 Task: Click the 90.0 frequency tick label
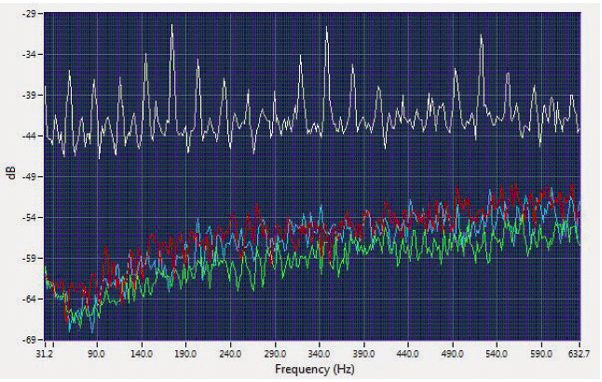(x=96, y=353)
